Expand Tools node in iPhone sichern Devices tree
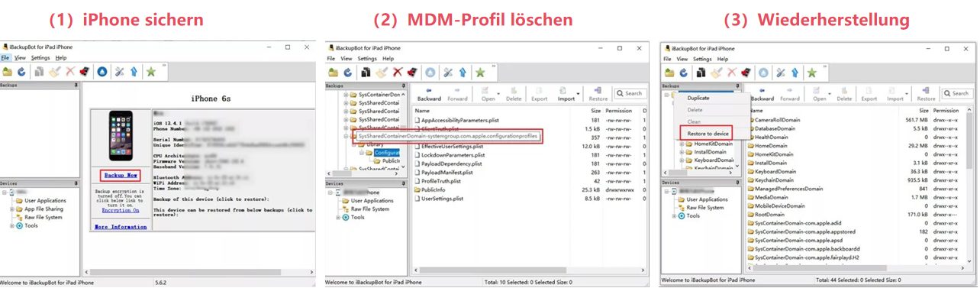Image resolution: width=980 pixels, height=288 pixels. click(x=11, y=226)
